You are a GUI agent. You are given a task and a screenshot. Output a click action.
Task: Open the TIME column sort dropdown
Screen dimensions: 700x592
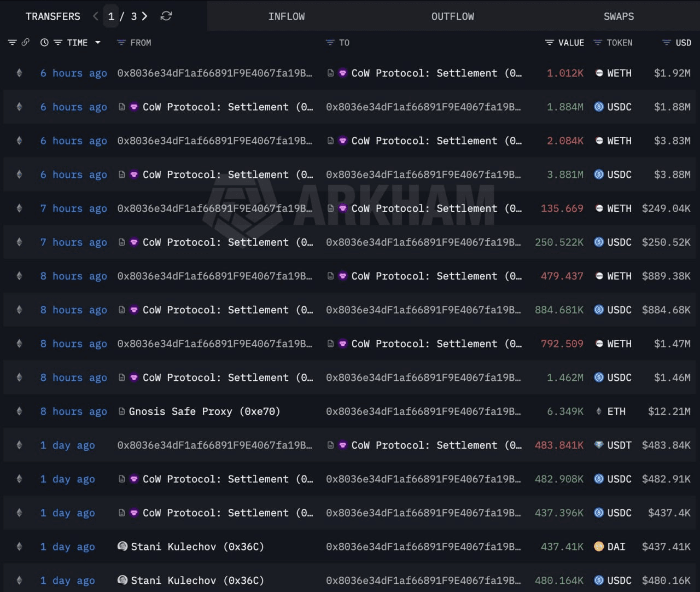click(98, 42)
